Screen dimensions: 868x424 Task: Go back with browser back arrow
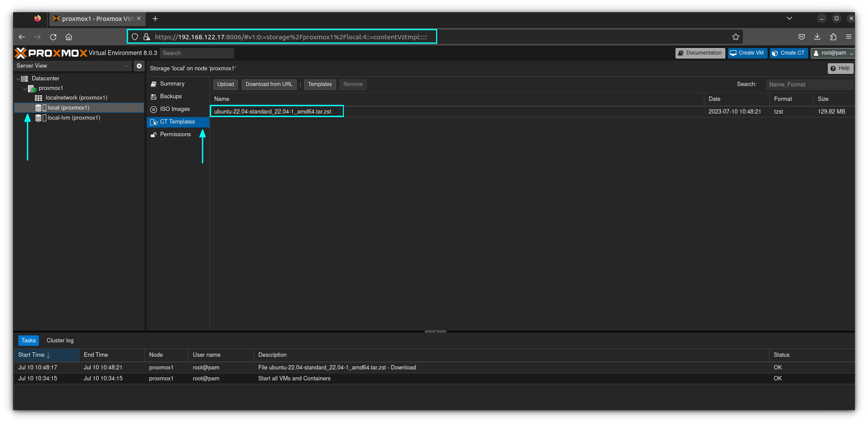tap(22, 37)
